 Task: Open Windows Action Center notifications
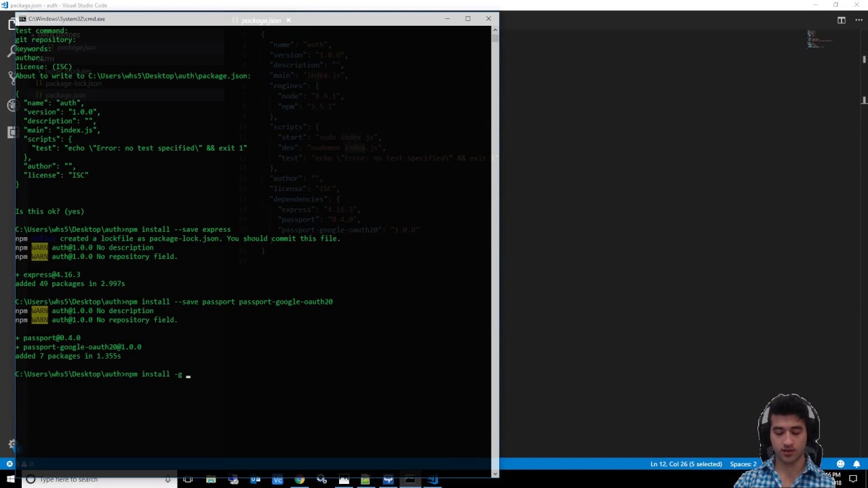point(853,480)
